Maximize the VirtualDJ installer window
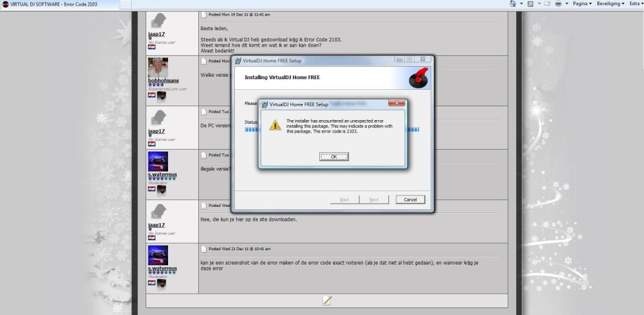The image size is (644, 315). click(409, 59)
